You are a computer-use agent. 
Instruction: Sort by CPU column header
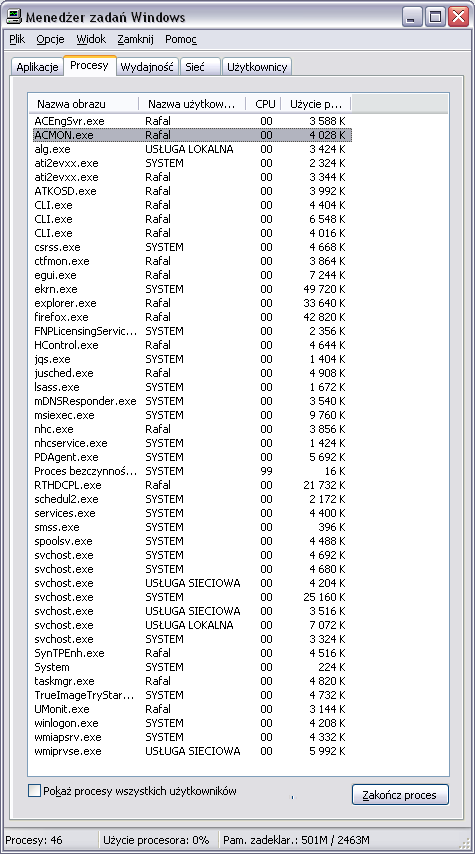click(264, 104)
